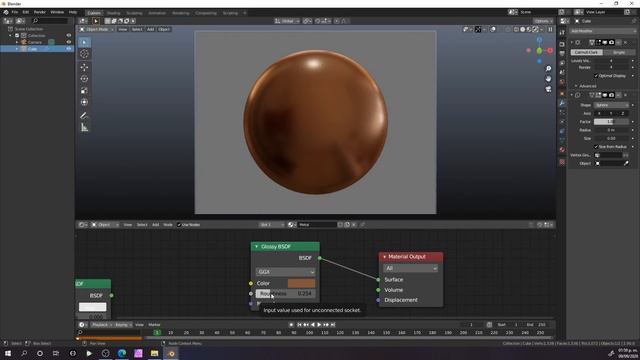
Task: Switch to the Animation workspace tab
Action: pos(157,13)
